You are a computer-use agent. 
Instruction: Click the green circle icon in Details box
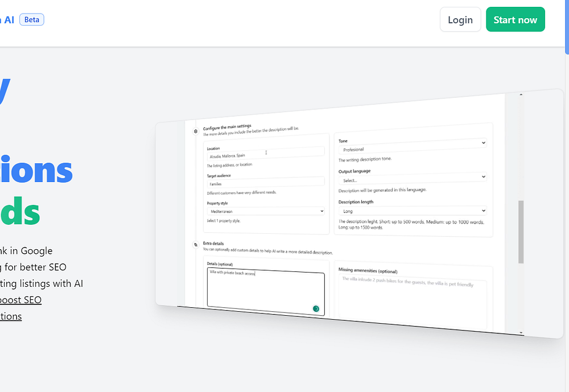(316, 308)
